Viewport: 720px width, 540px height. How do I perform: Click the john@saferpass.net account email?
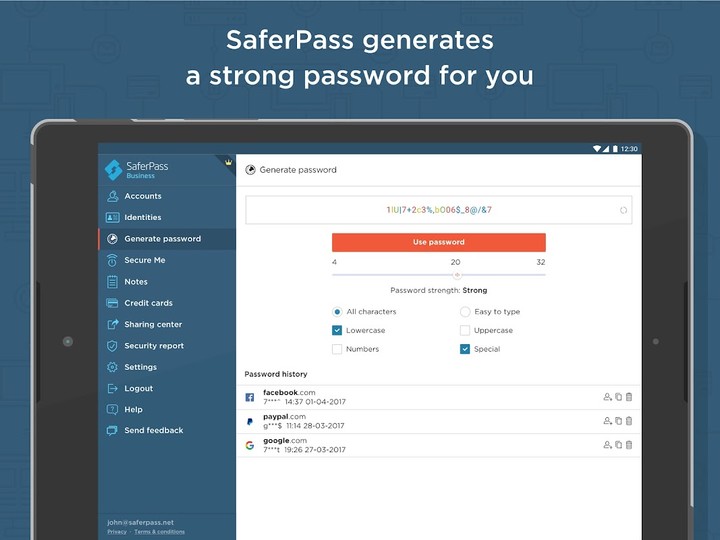[141, 523]
